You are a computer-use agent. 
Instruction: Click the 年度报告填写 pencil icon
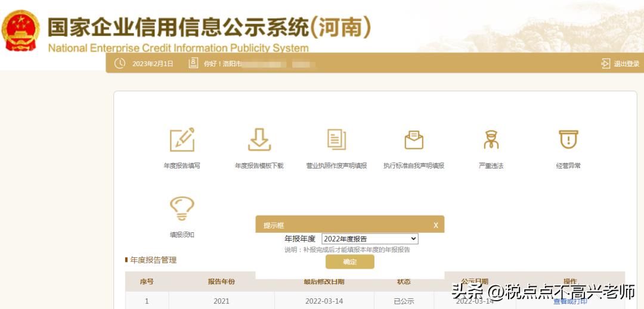click(x=182, y=140)
